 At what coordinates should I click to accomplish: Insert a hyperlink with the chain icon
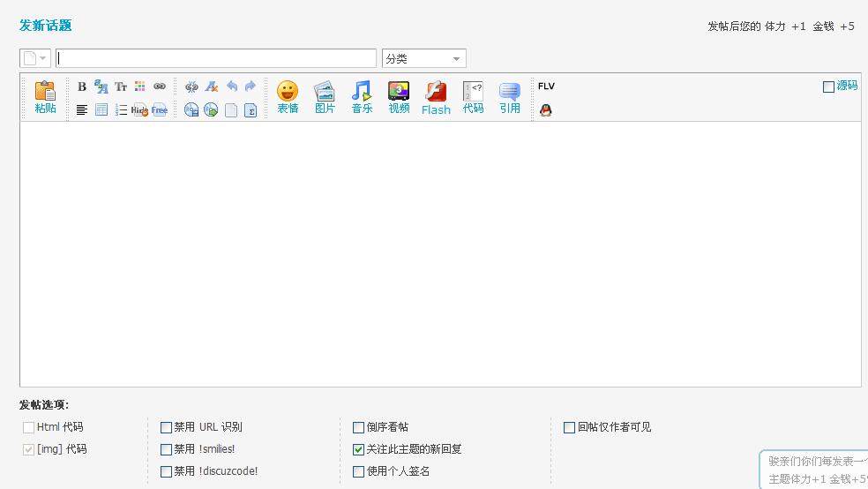click(x=160, y=87)
